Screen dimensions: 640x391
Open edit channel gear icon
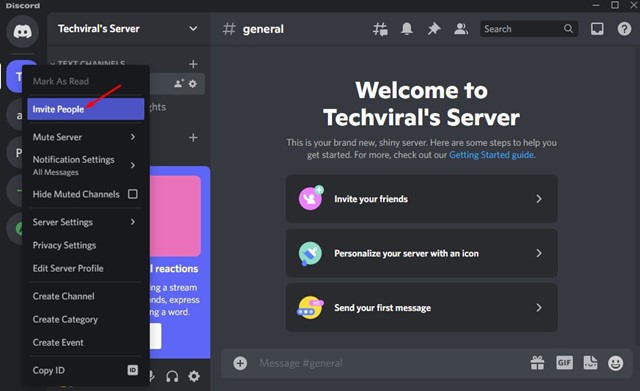(x=193, y=84)
